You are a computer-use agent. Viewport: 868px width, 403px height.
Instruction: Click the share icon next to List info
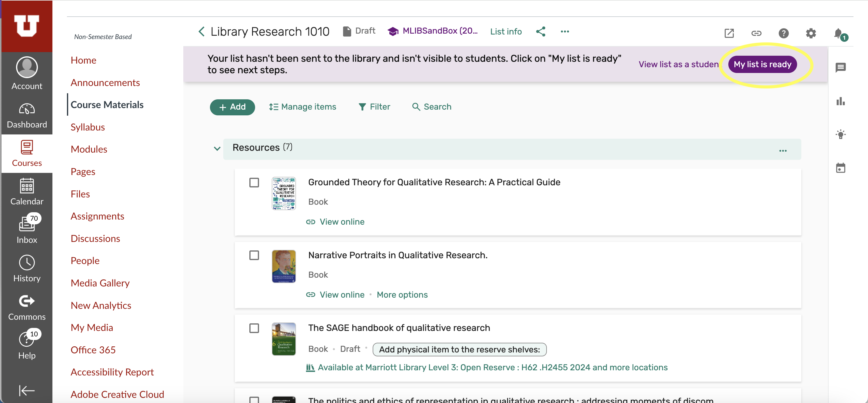click(x=540, y=31)
